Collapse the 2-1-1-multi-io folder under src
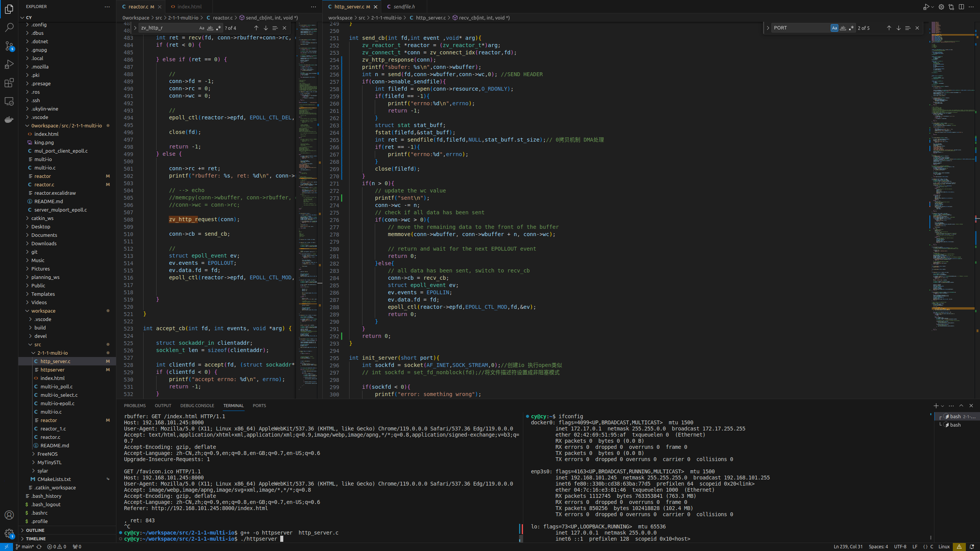Screen dimensions: 980x551 pos(52,353)
